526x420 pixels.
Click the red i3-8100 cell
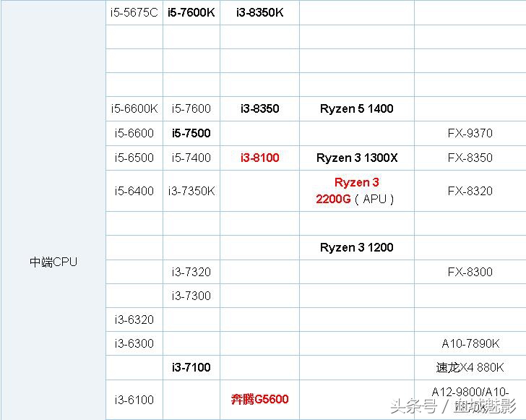pos(259,158)
